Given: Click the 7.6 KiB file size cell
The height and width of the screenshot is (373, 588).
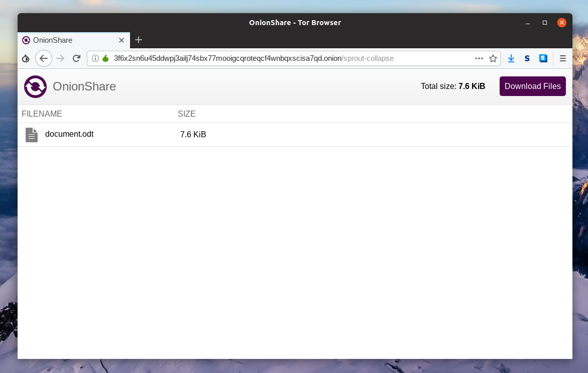Looking at the screenshot, I should tap(193, 134).
